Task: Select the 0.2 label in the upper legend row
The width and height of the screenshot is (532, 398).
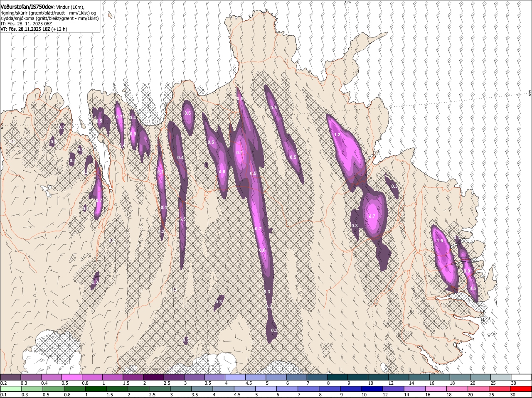Action: click(x=4, y=383)
